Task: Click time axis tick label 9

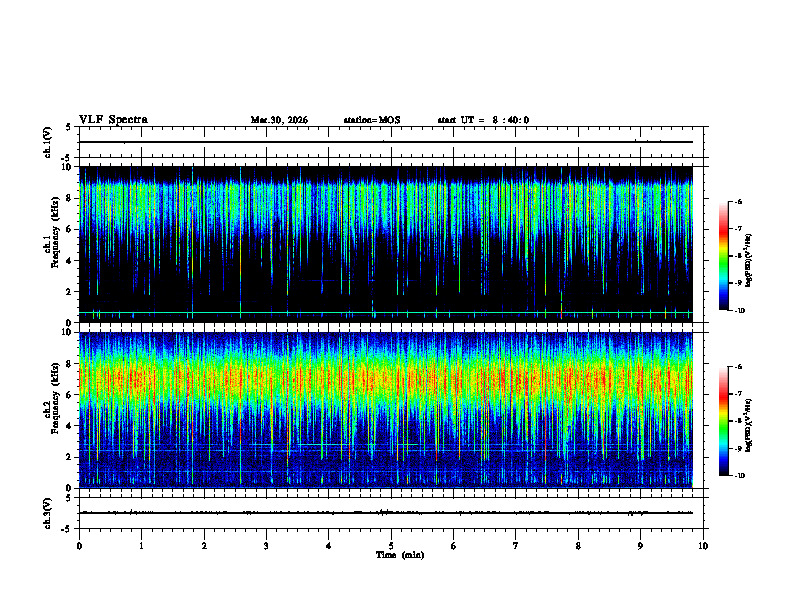Action: coord(640,546)
